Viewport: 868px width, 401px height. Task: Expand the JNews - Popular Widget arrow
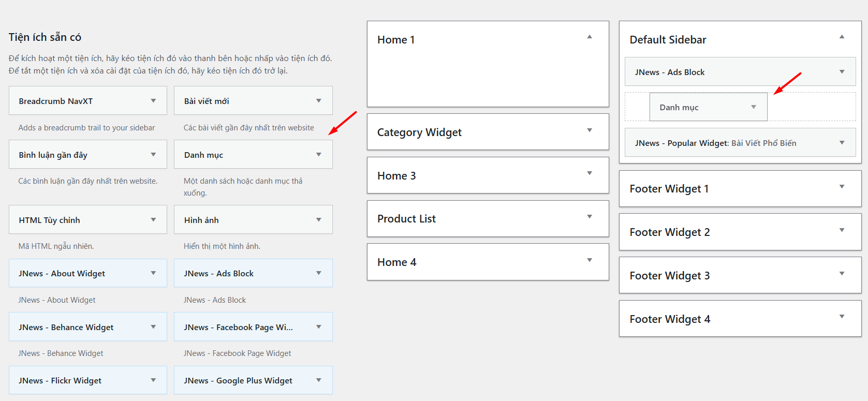(842, 143)
